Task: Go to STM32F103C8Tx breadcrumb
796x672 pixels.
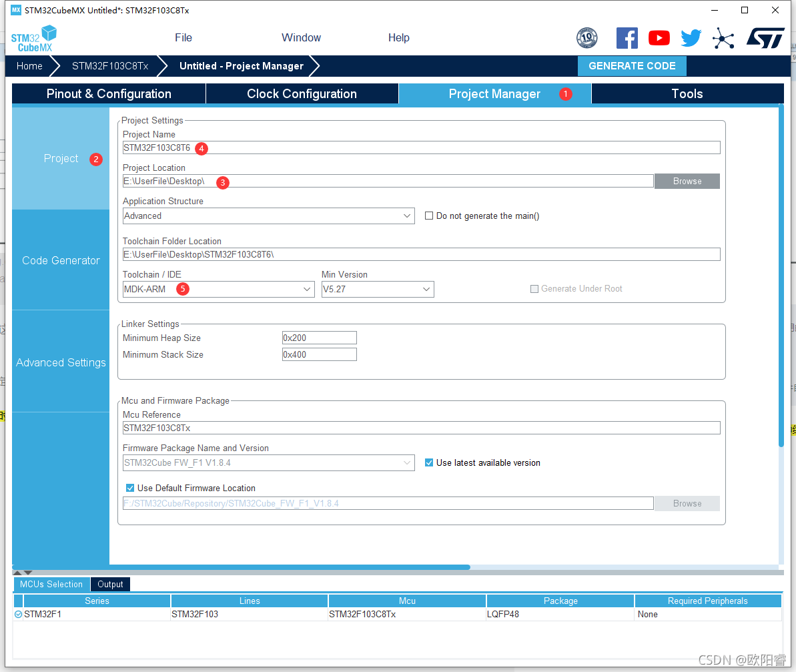Action: pos(110,66)
